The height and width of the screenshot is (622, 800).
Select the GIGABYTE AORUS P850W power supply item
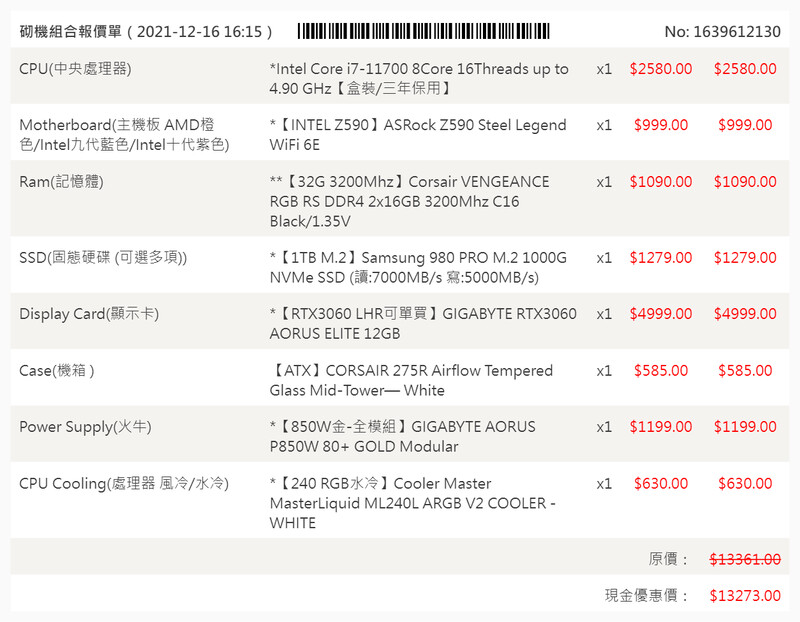[x=402, y=436]
